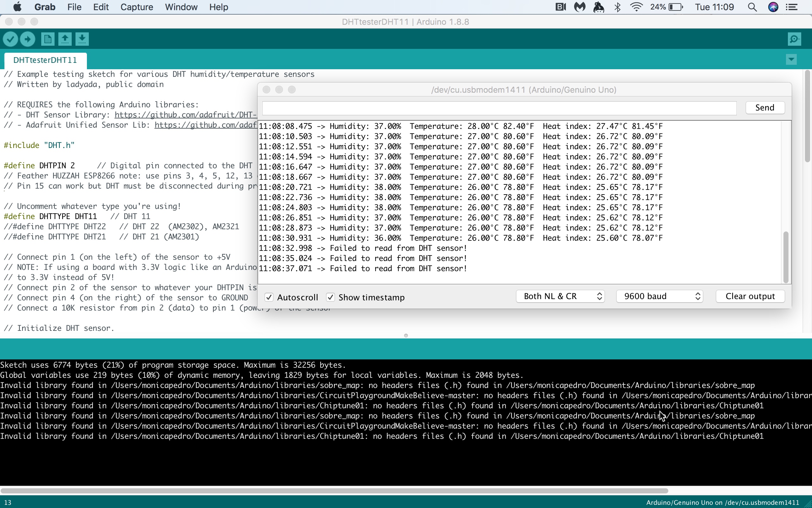Click the editor/console divider handle dot
The height and width of the screenshot is (508, 812).
(x=406, y=336)
